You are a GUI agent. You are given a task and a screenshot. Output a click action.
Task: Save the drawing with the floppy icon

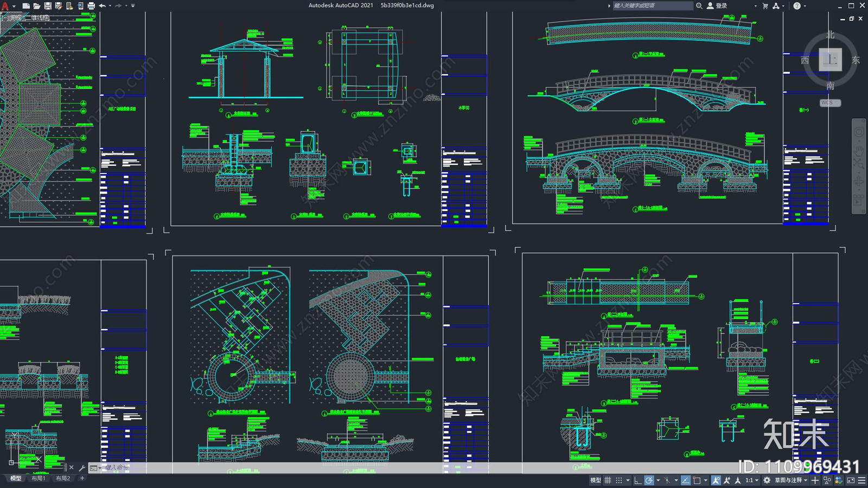48,6
